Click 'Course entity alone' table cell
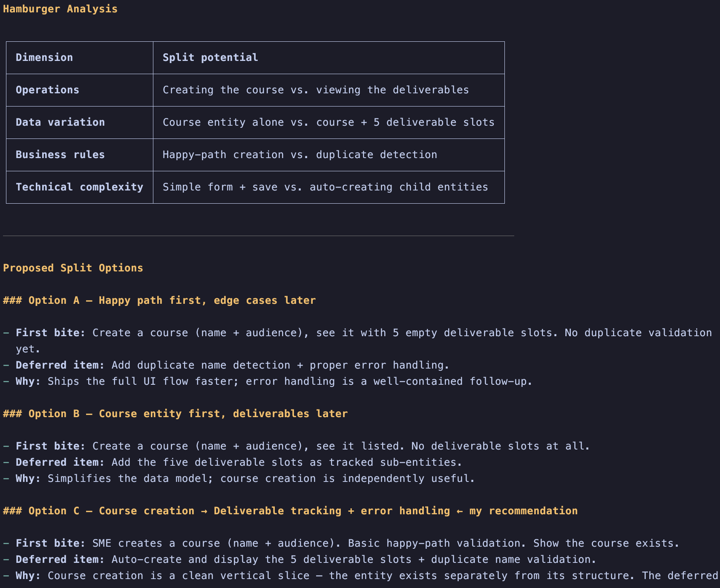This screenshot has width=720, height=588. click(x=328, y=122)
